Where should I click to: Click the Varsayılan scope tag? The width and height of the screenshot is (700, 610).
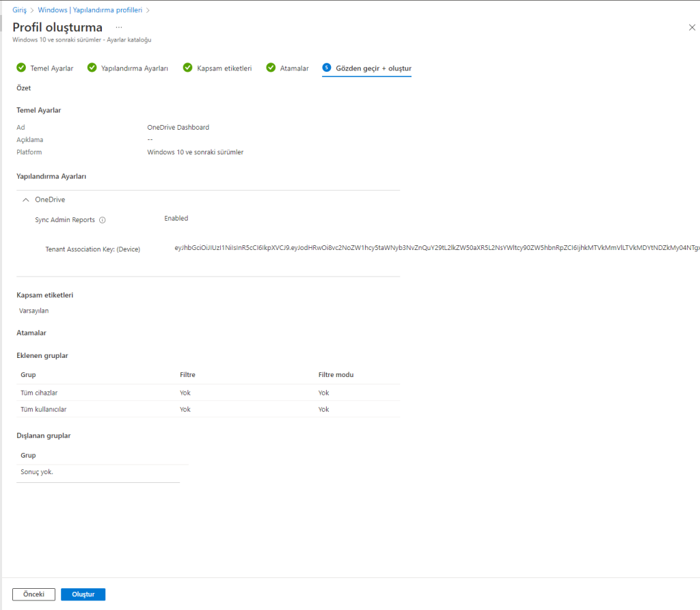[34, 311]
